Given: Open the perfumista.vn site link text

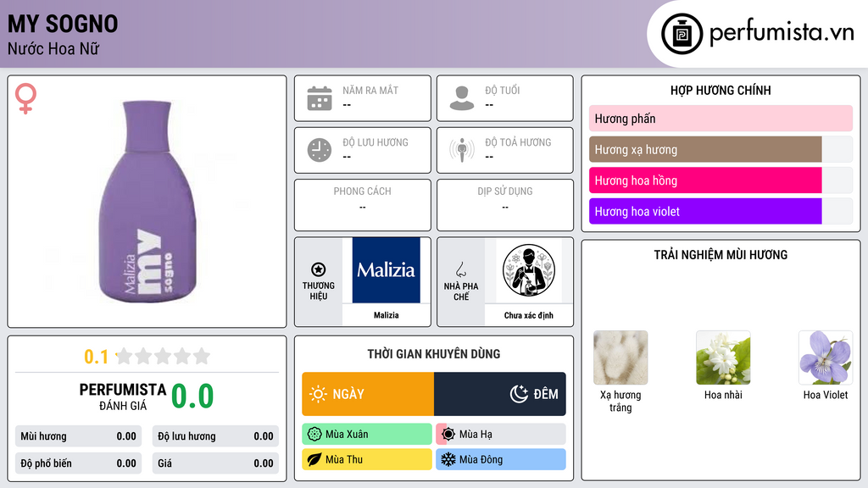Looking at the screenshot, I should pos(782,33).
